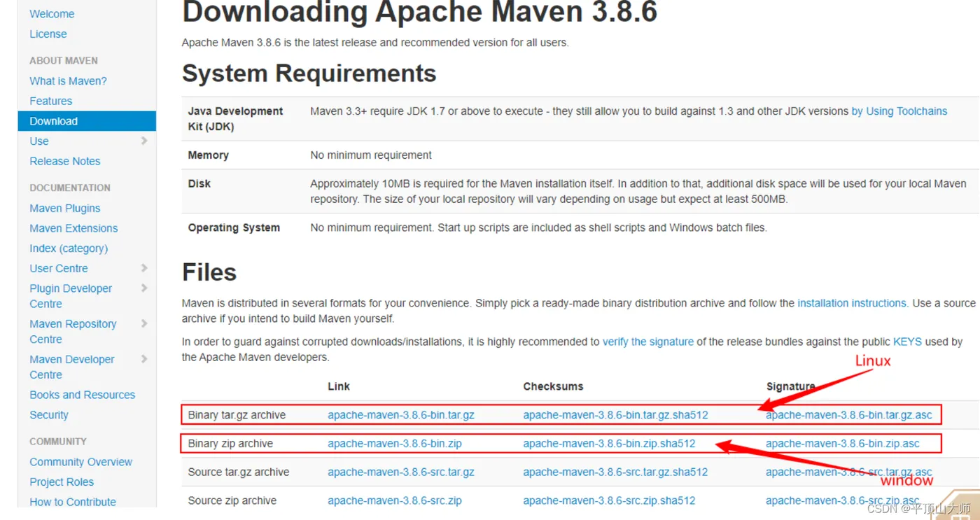Open apache-maven-3.8.6-src.zip.asc signature
The width and height of the screenshot is (980, 520).
click(843, 501)
